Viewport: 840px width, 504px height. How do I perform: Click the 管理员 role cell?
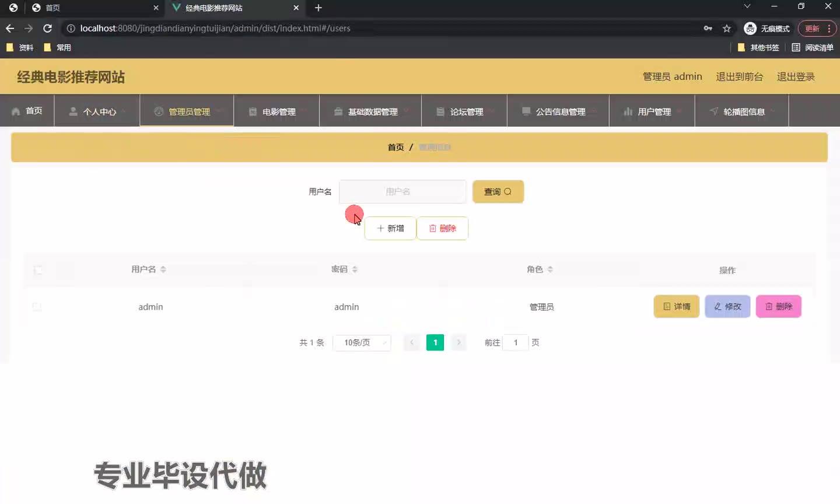pos(541,307)
